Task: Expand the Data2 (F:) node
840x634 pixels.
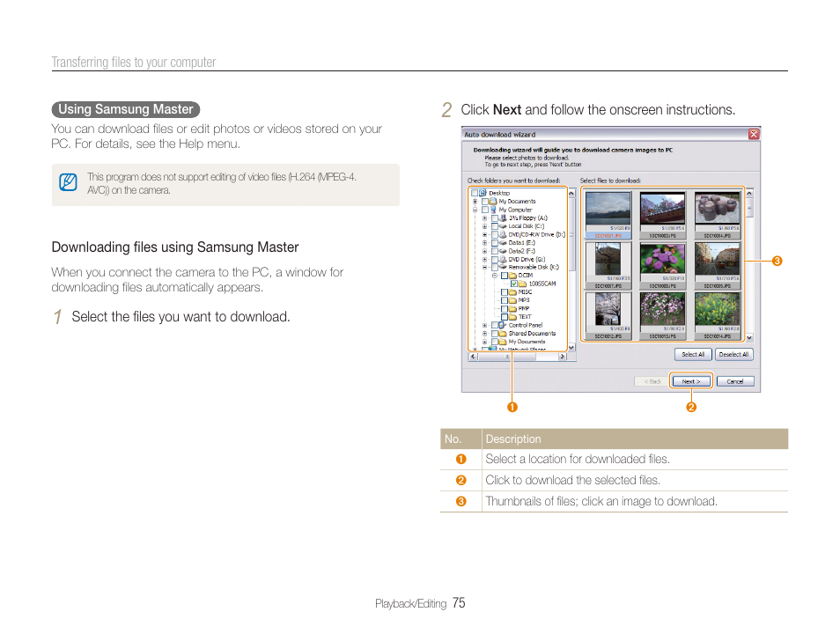Action: click(485, 251)
